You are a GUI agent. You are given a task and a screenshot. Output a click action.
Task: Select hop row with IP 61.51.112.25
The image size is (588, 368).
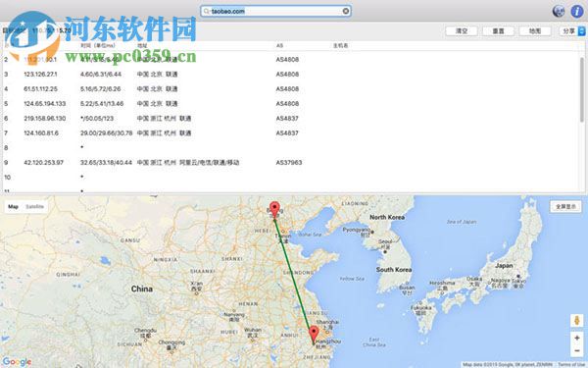(x=291, y=89)
